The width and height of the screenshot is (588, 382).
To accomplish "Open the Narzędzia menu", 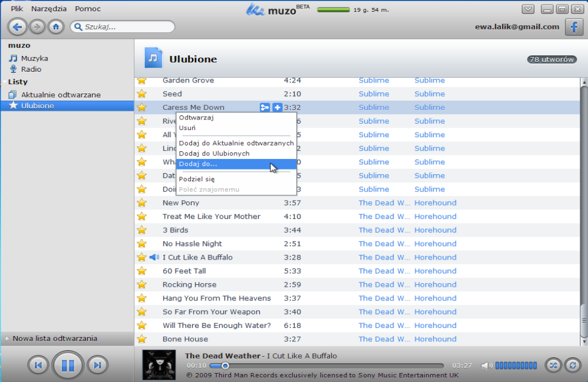I will point(49,9).
